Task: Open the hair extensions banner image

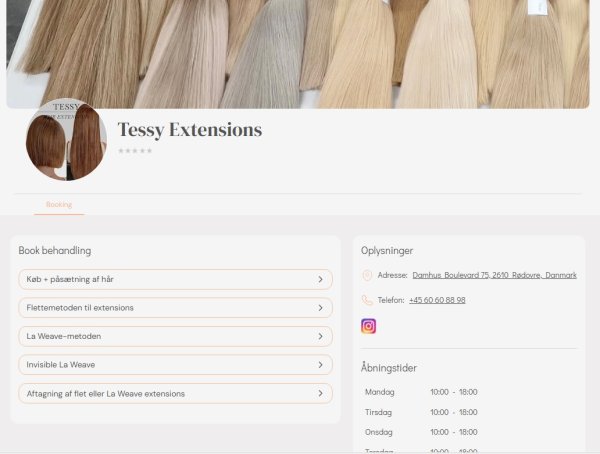Action: 298,54
